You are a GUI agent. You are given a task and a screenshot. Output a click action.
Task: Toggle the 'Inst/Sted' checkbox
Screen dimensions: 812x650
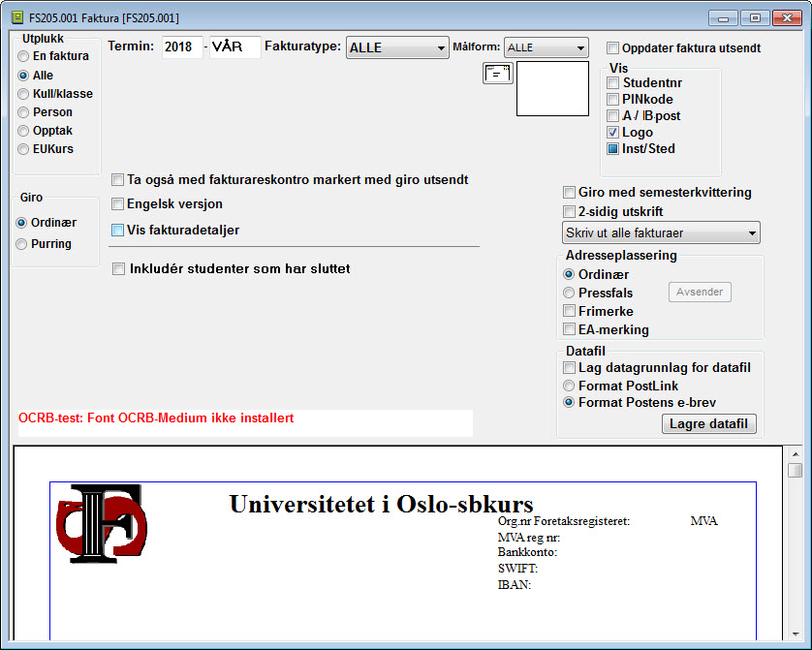click(x=613, y=149)
